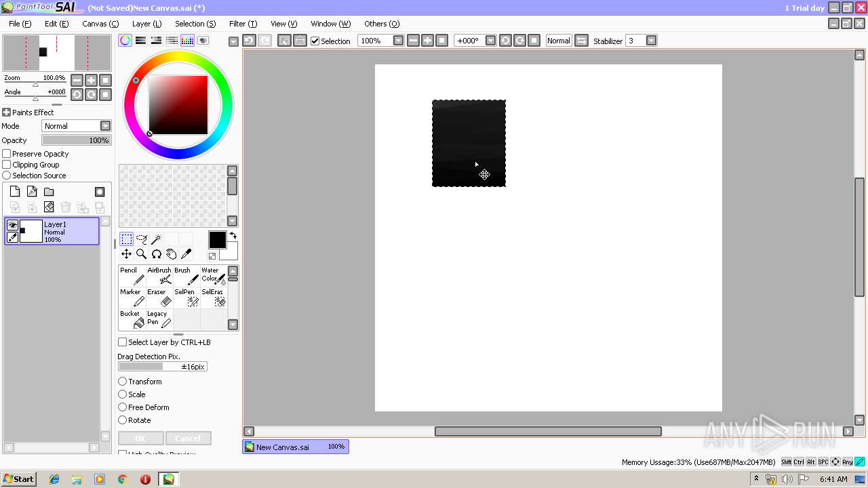Open the Stabilizer value dropdown

coord(651,41)
